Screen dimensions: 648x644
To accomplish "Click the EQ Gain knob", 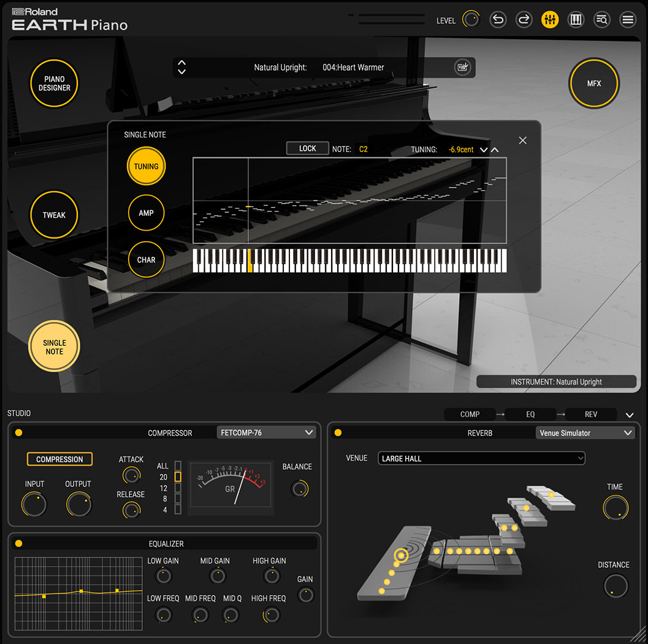I will (x=306, y=595).
